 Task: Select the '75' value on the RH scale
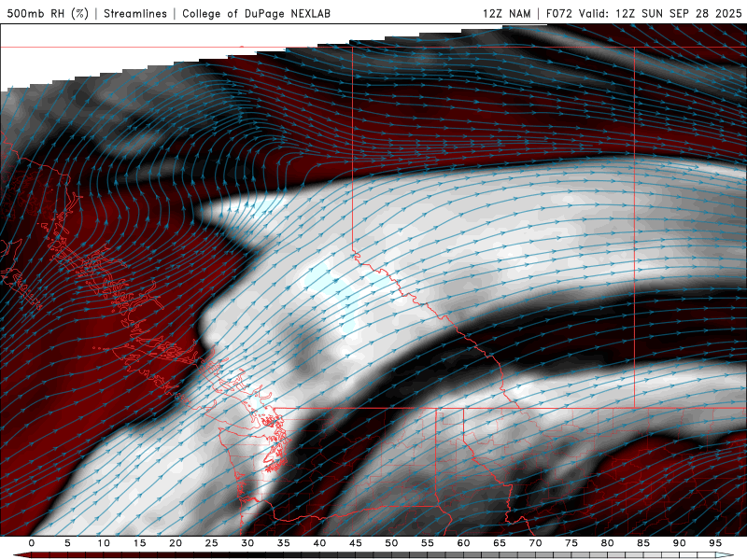(571, 543)
